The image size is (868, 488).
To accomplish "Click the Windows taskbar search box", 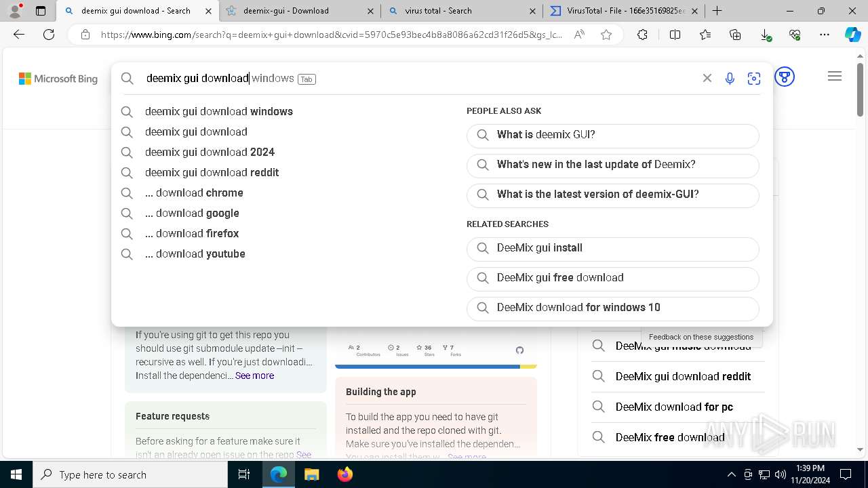I will coord(130,474).
